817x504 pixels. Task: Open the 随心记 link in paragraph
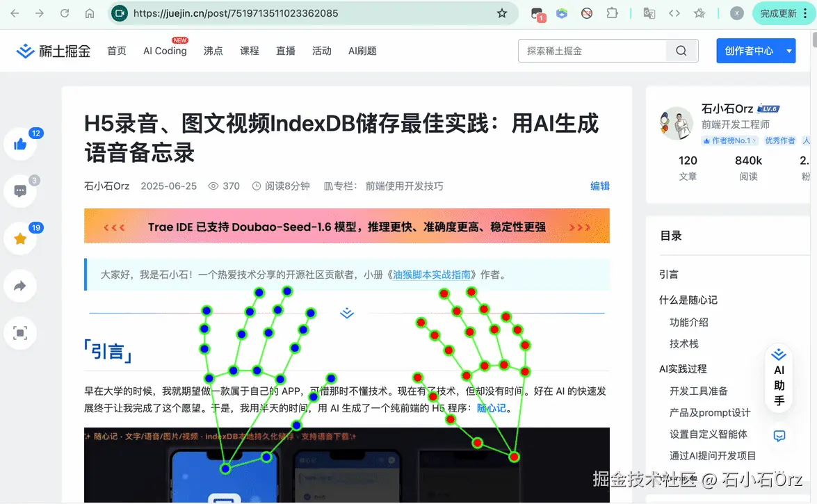click(492, 408)
